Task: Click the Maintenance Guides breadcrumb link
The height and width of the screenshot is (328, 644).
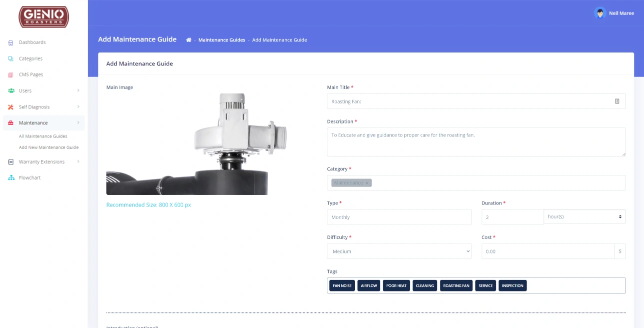Action: coord(222,40)
